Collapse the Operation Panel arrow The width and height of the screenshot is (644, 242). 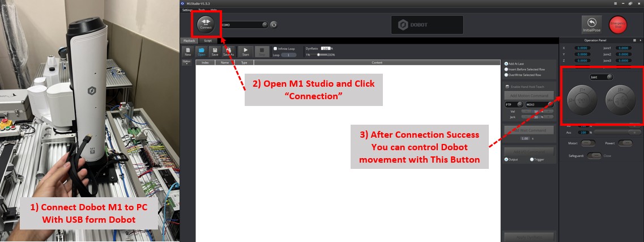pos(640,40)
